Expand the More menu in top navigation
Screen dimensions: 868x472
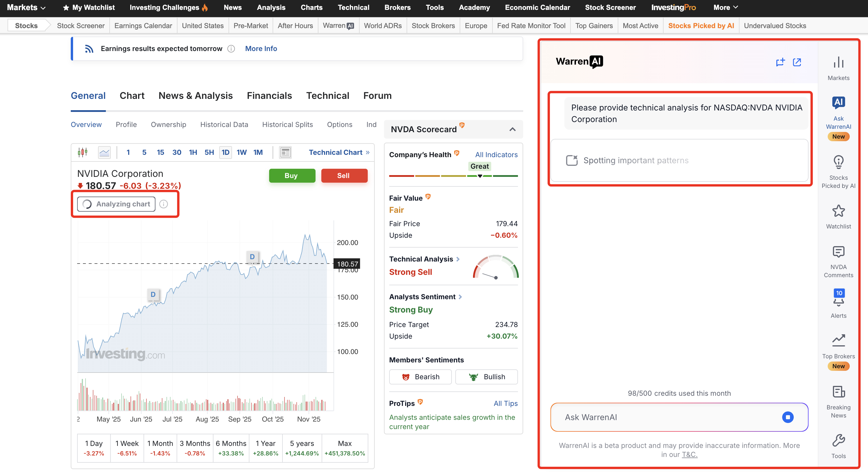coord(726,8)
